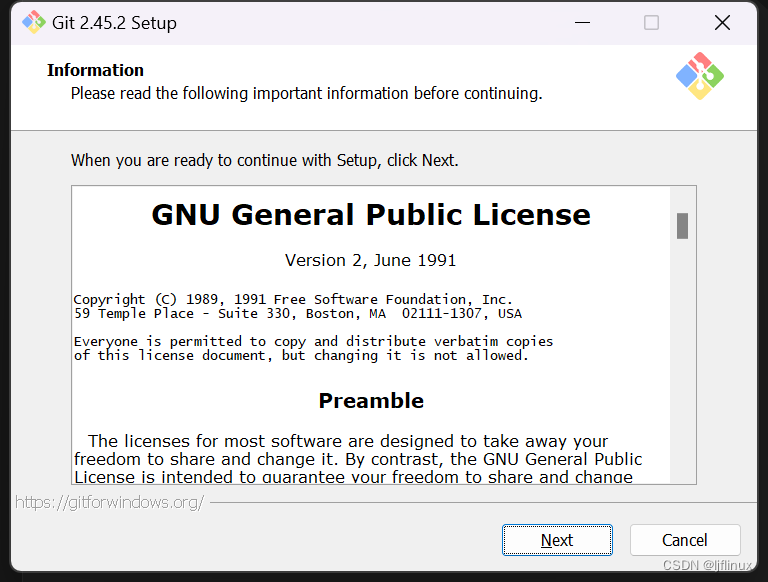The width and height of the screenshot is (768, 582).
Task: Click 'freedom to share and change it' line
Action: [x=358, y=460]
